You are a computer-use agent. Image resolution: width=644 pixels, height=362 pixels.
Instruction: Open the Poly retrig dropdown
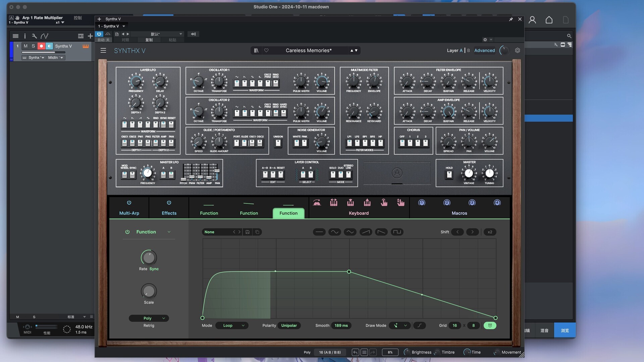coord(149,318)
